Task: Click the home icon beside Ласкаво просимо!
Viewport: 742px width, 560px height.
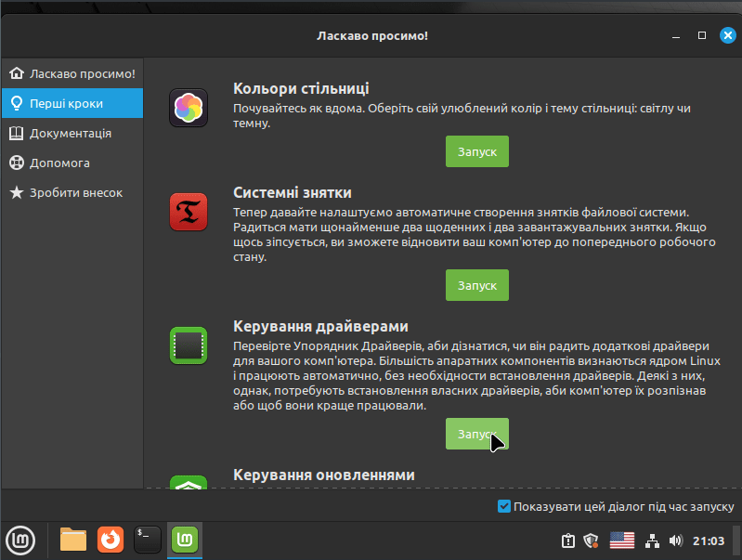Action: [x=17, y=73]
